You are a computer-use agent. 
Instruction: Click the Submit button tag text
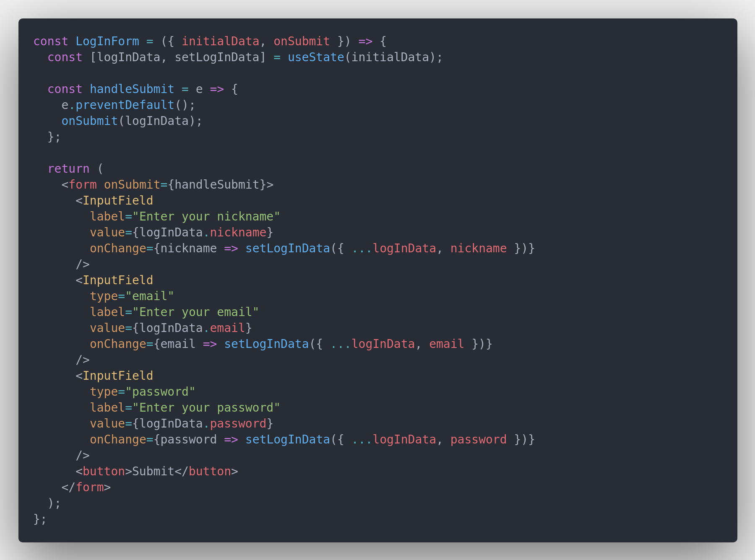coord(153,471)
